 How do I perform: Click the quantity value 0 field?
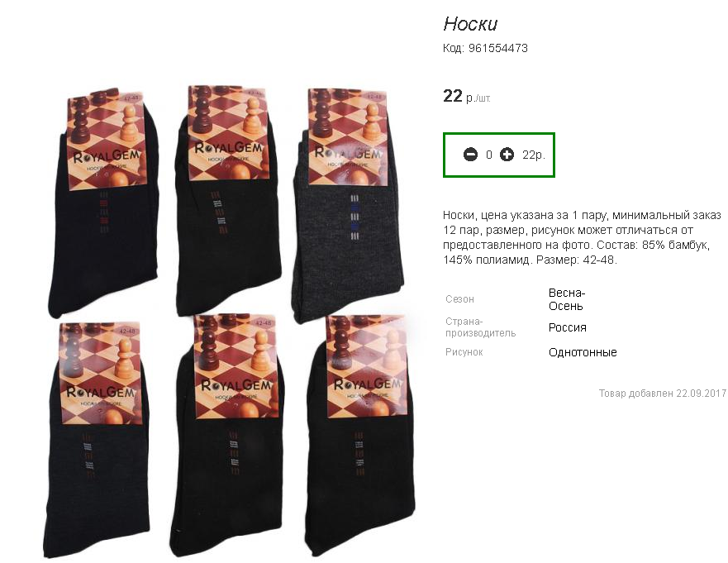[489, 155]
